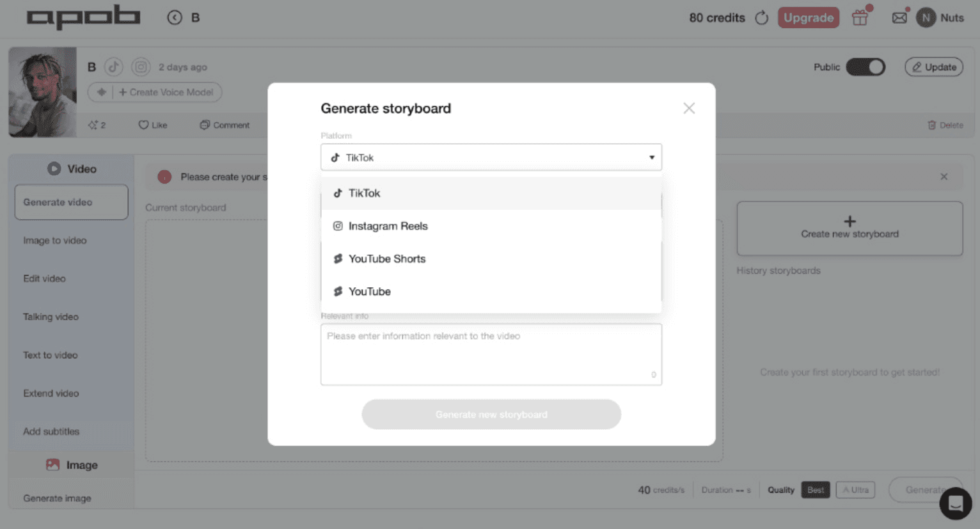Click the Generate button at bottom right
This screenshot has height=529, width=980.
point(926,490)
